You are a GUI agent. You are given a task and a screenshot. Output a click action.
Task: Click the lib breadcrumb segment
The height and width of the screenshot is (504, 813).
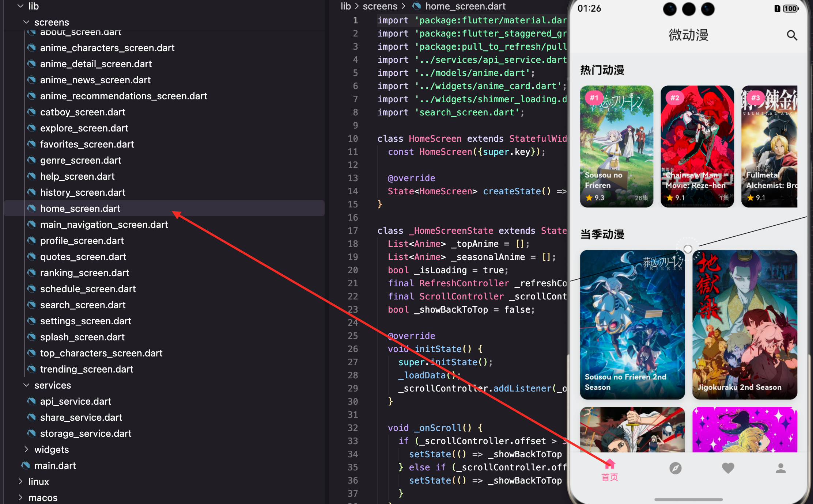click(x=345, y=6)
